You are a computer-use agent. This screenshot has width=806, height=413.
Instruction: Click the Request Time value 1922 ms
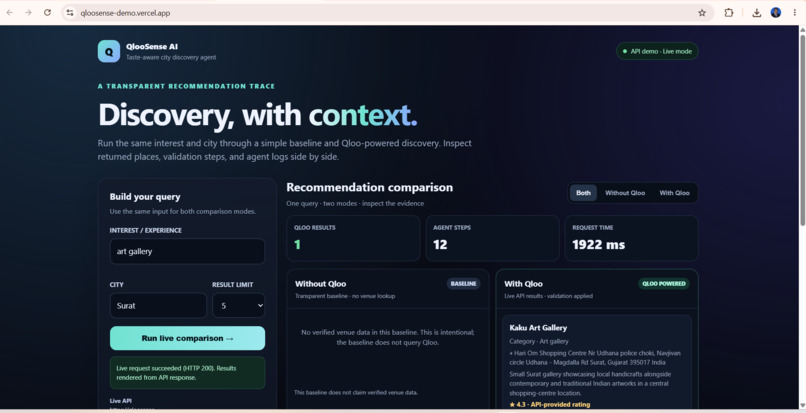[x=598, y=245]
